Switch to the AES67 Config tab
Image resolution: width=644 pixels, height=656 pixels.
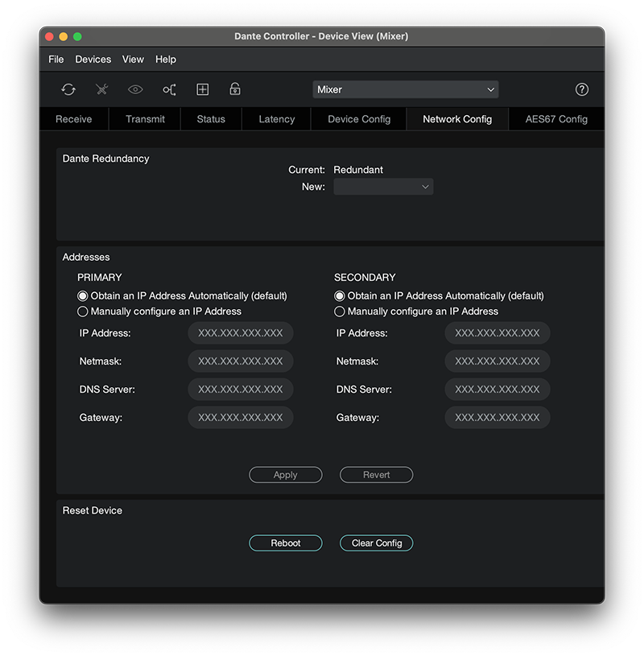coord(556,119)
